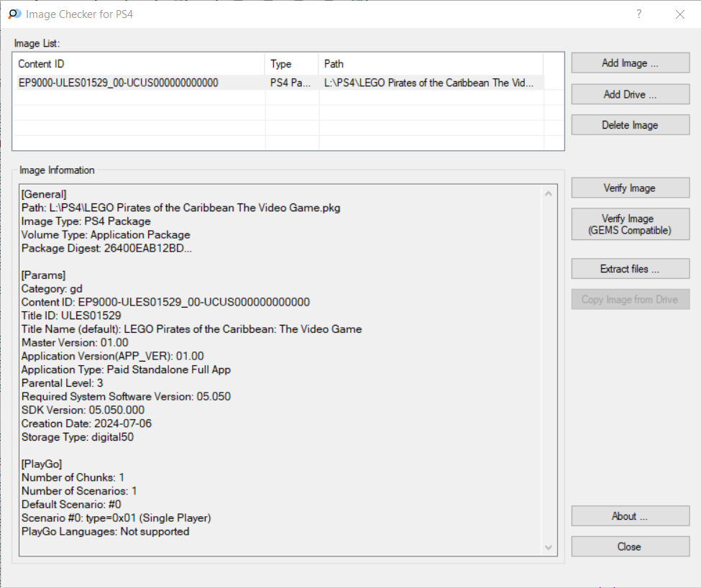Click the 'Default Scenario: #0' line

point(71,504)
